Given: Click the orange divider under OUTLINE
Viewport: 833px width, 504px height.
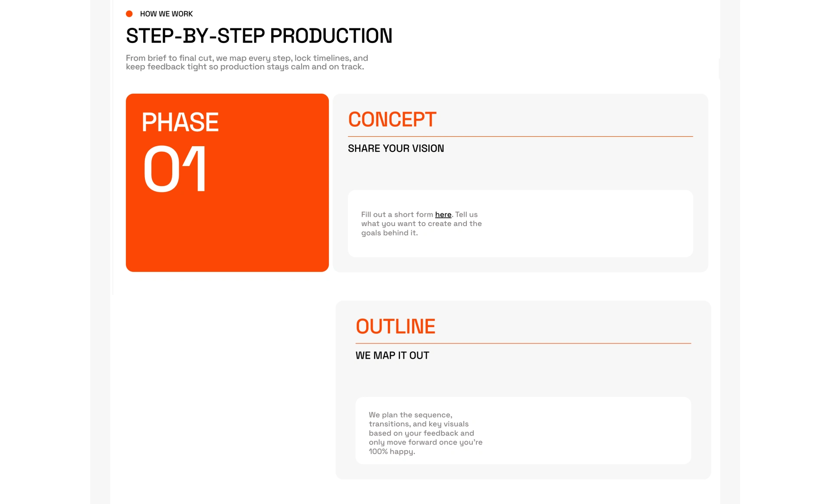Looking at the screenshot, I should click(523, 344).
